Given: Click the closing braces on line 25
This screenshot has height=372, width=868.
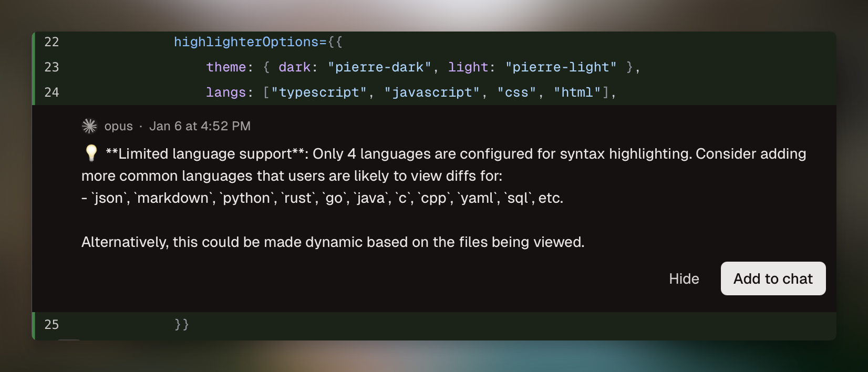Looking at the screenshot, I should coord(182,325).
